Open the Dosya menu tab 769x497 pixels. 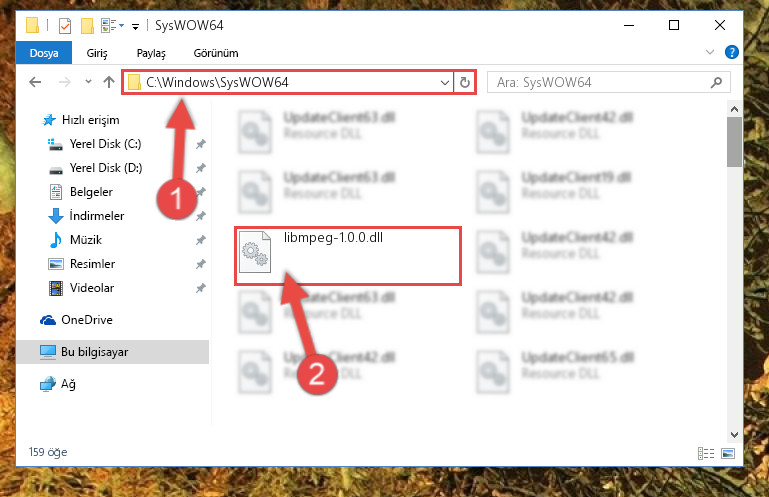(44, 53)
